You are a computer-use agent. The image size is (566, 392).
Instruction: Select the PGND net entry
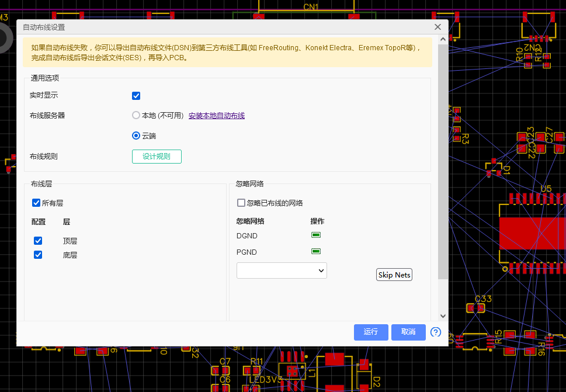pyautogui.click(x=246, y=252)
